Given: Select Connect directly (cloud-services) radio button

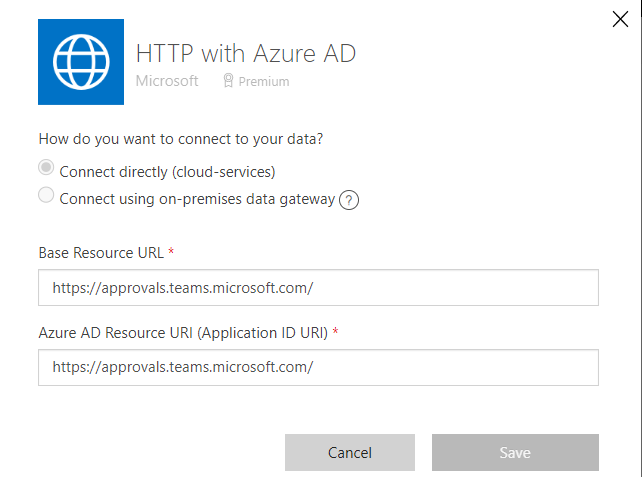Looking at the screenshot, I should (x=46, y=167).
